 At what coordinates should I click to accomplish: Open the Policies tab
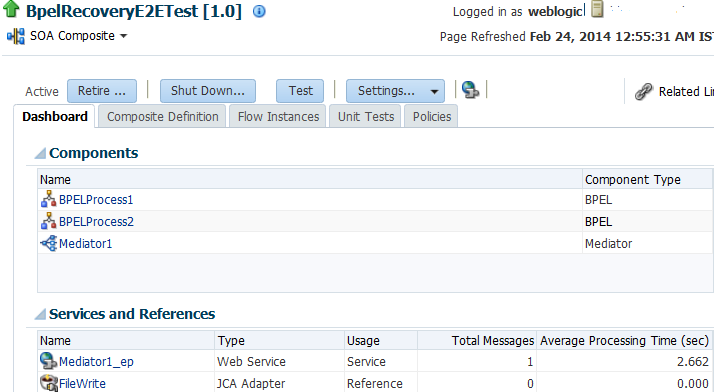tap(432, 117)
